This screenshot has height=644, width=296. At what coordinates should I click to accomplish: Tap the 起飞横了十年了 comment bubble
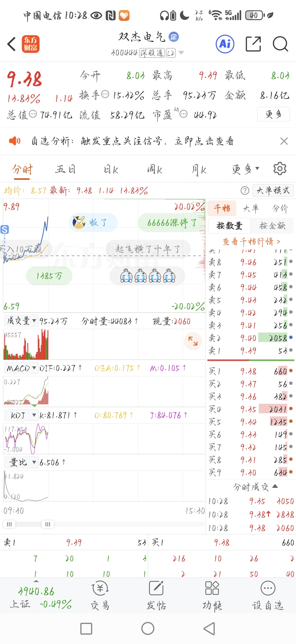click(148, 249)
